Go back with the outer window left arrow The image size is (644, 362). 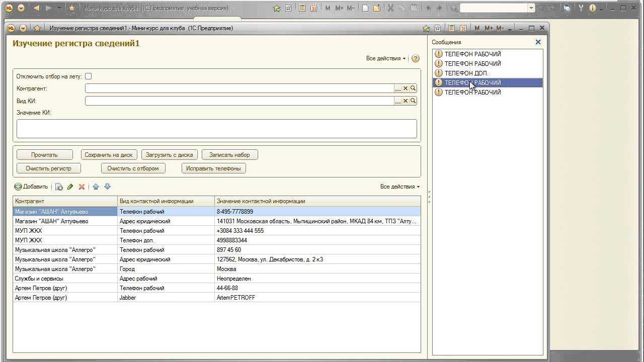click(x=36, y=8)
